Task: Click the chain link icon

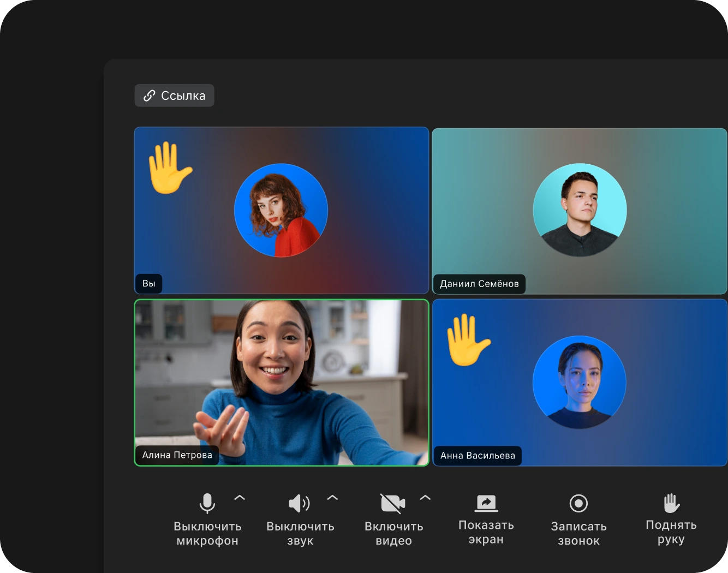Action: (x=149, y=96)
